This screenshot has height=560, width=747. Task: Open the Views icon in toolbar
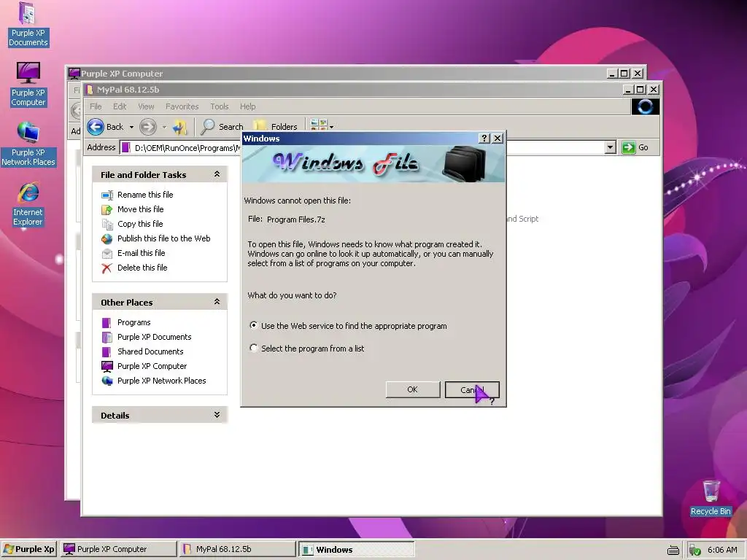pos(318,125)
